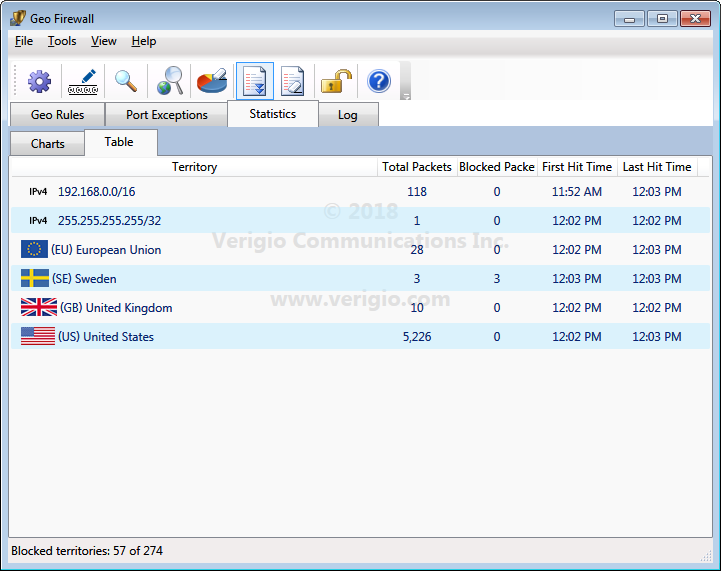The image size is (721, 571).
Task: Sort by the Territory column header
Action: point(194,167)
